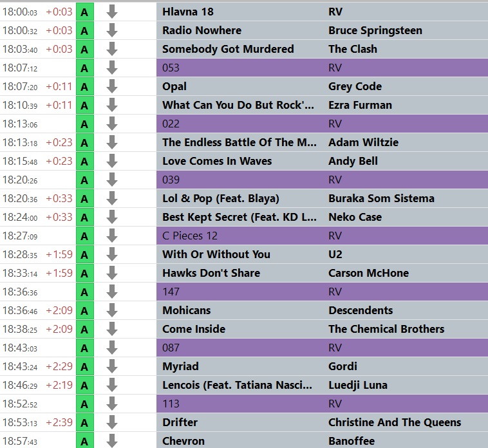
Task: Click the green A badge on 087 row
Action: click(x=85, y=348)
